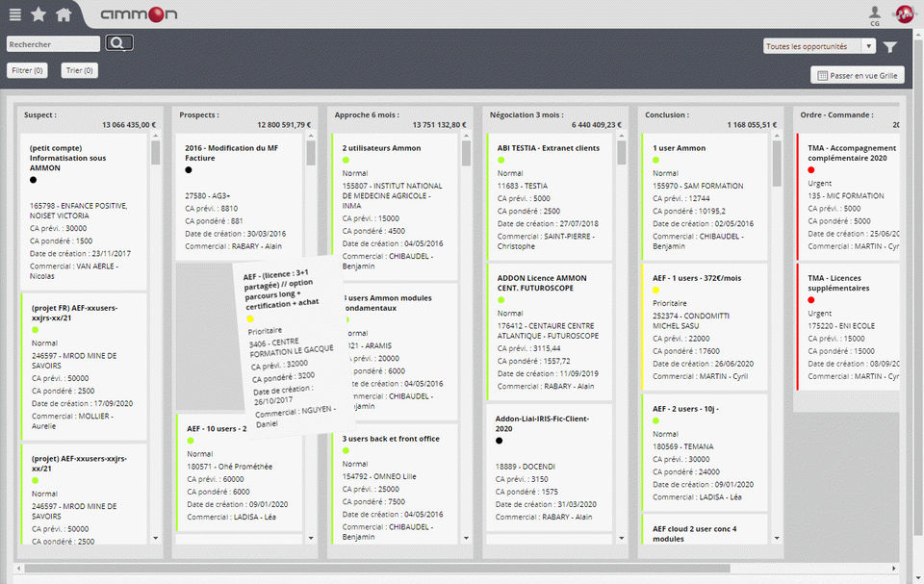Viewport: 924px width, 584px height.
Task: Click green dot on 1 user Ammon card
Action: pyautogui.click(x=655, y=160)
